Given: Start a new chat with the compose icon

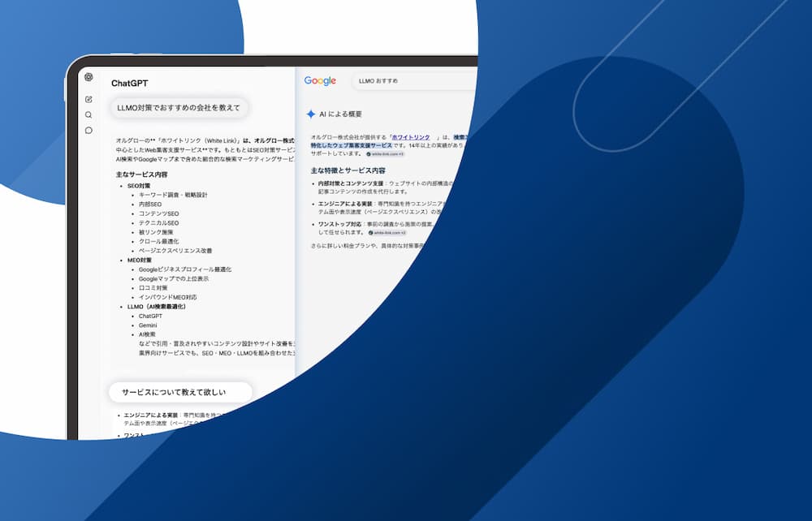Looking at the screenshot, I should 89,99.
